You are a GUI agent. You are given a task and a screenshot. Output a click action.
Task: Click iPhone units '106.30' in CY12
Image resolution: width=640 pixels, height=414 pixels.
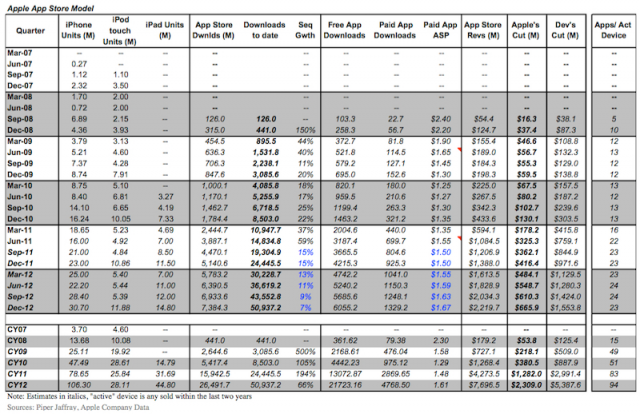tap(79, 385)
